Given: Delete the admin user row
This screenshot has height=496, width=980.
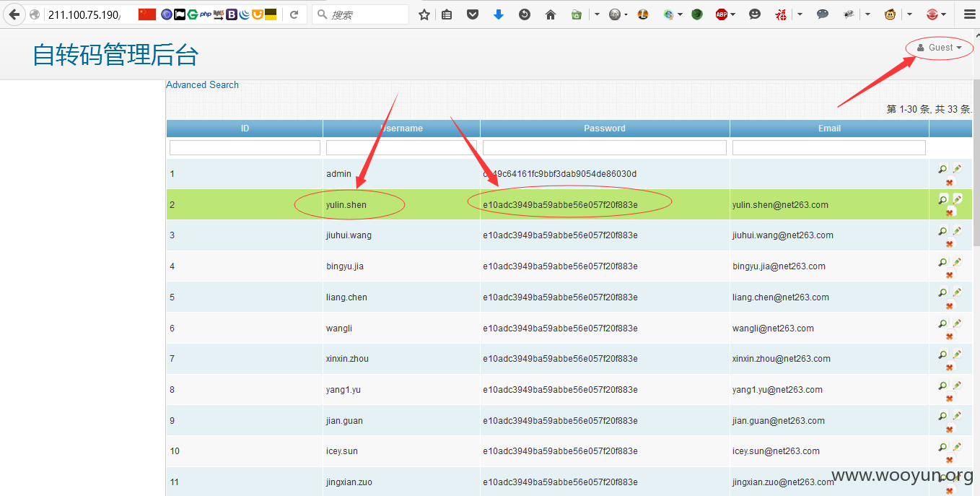Looking at the screenshot, I should point(950,182).
